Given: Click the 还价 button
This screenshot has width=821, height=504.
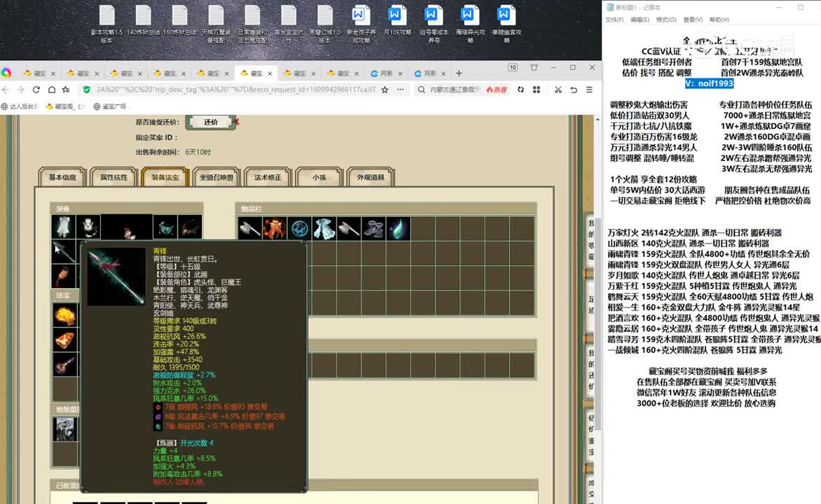Looking at the screenshot, I should (x=210, y=122).
